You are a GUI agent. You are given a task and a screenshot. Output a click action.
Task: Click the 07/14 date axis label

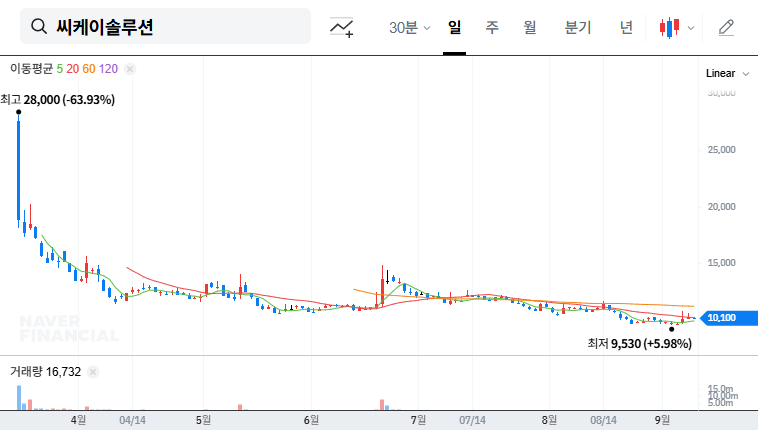[x=472, y=420]
